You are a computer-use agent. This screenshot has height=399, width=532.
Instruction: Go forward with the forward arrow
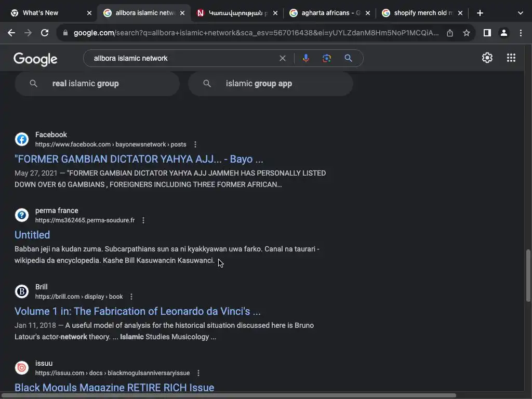(28, 33)
